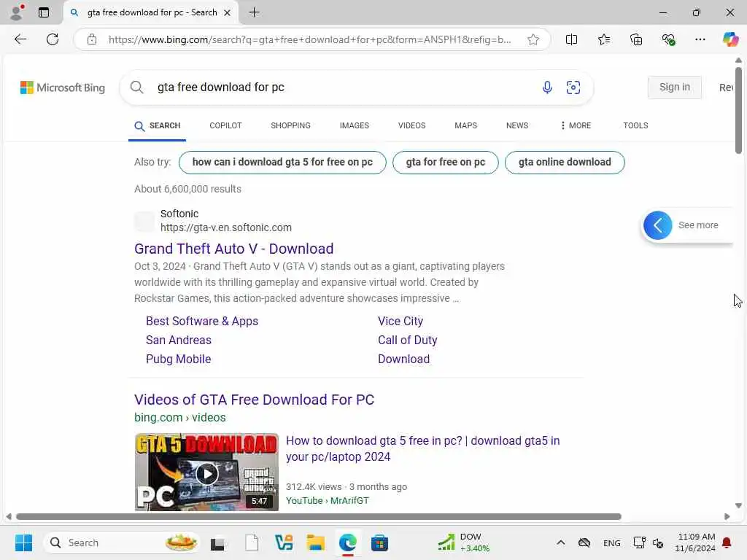Click the search magnifier in Bing box
This screenshot has width=747, height=560.
pos(136,87)
